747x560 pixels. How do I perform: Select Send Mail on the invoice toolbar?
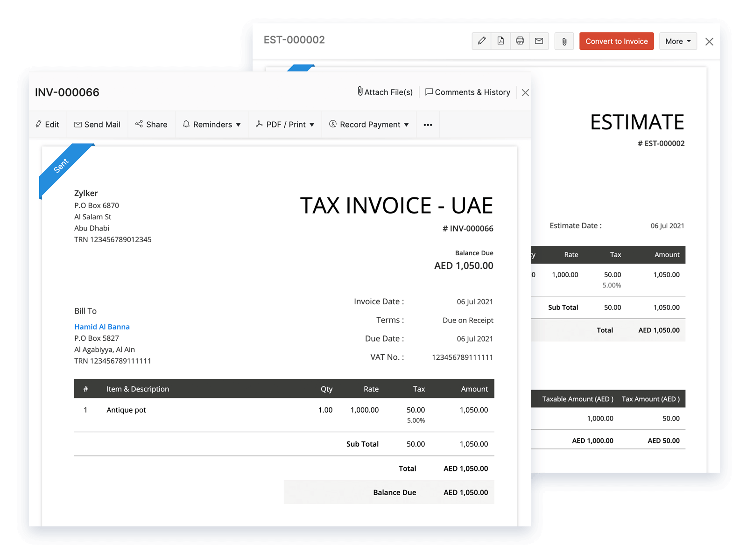point(97,124)
